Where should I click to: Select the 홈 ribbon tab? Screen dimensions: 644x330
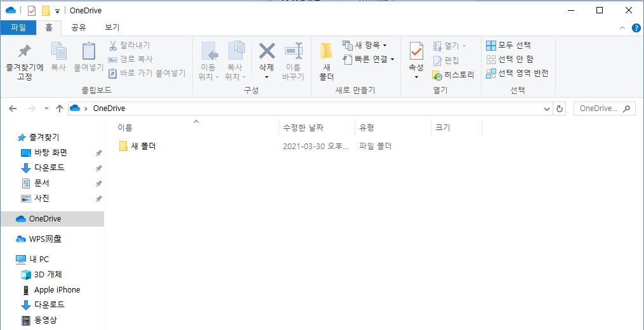tap(48, 27)
